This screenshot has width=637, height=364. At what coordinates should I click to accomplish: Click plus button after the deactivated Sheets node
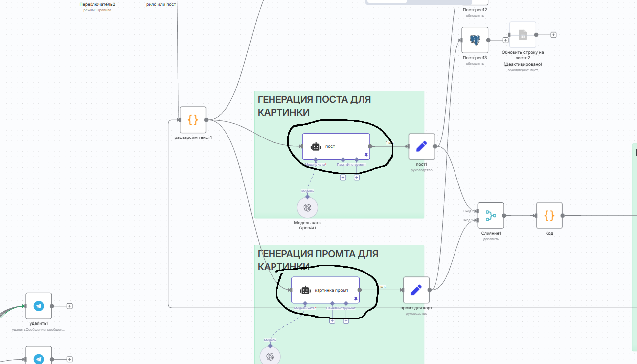pyautogui.click(x=553, y=35)
